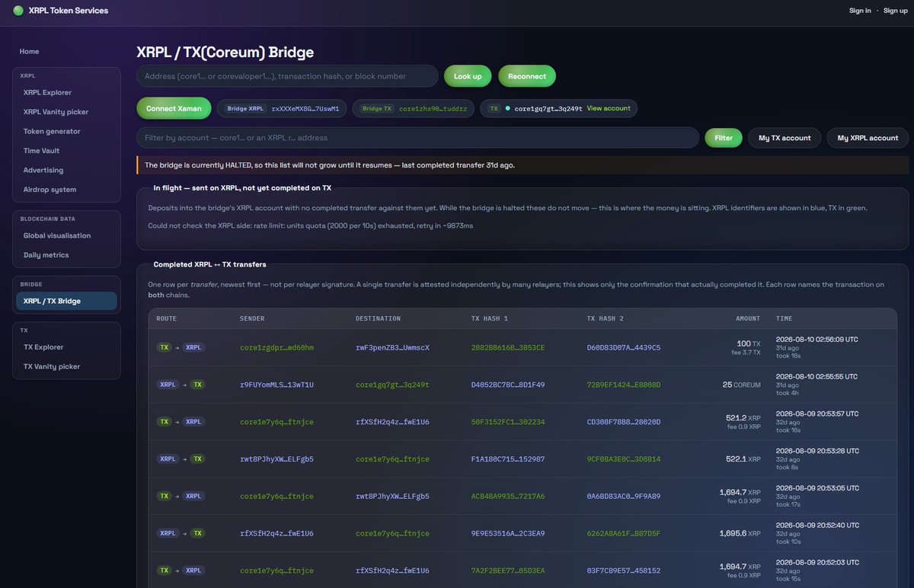Open TX hash 72B9EF1424…E8808D
Image resolution: width=914 pixels, height=588 pixels.
(624, 385)
